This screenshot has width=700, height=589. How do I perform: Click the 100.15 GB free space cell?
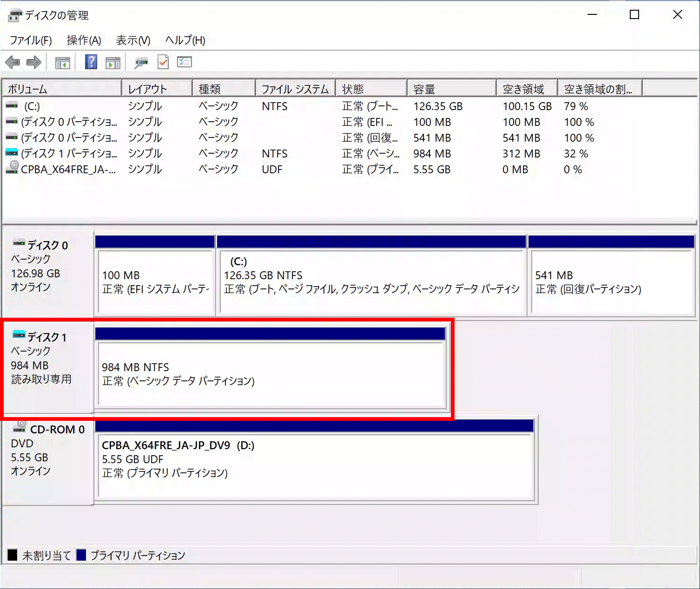coord(527,106)
